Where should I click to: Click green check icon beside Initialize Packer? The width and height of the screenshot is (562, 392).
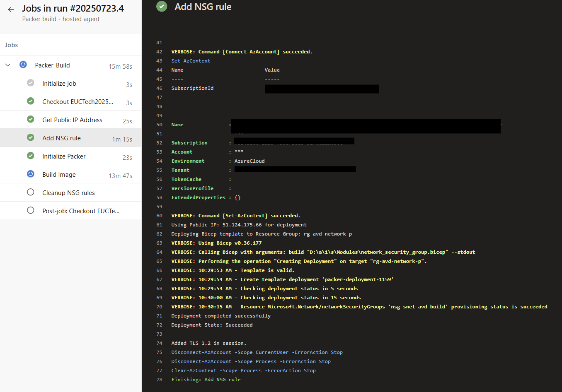point(31,156)
